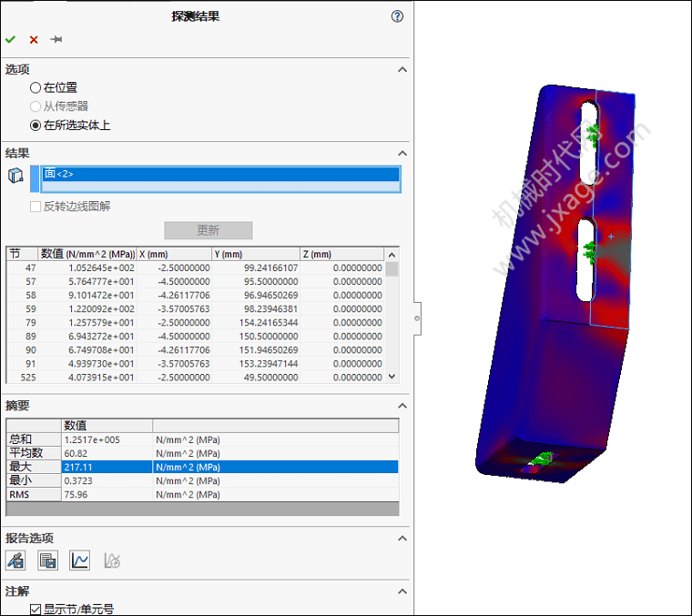This screenshot has width=692, height=616.
Task: Click the upper slot hole on model
Action: [x=589, y=142]
